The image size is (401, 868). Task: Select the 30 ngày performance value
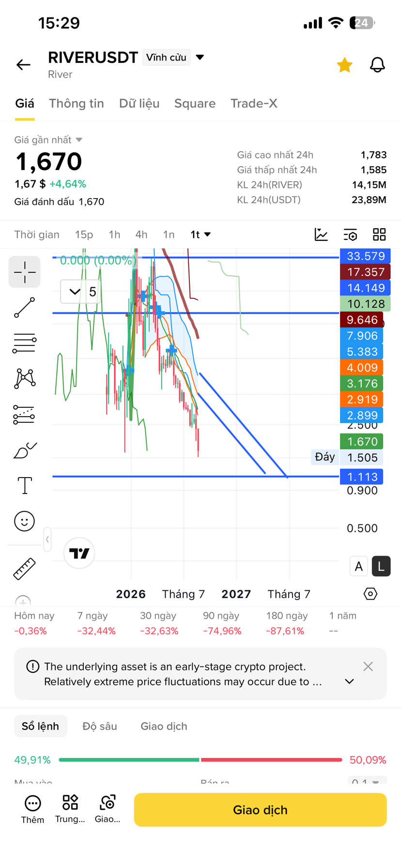pos(159,631)
